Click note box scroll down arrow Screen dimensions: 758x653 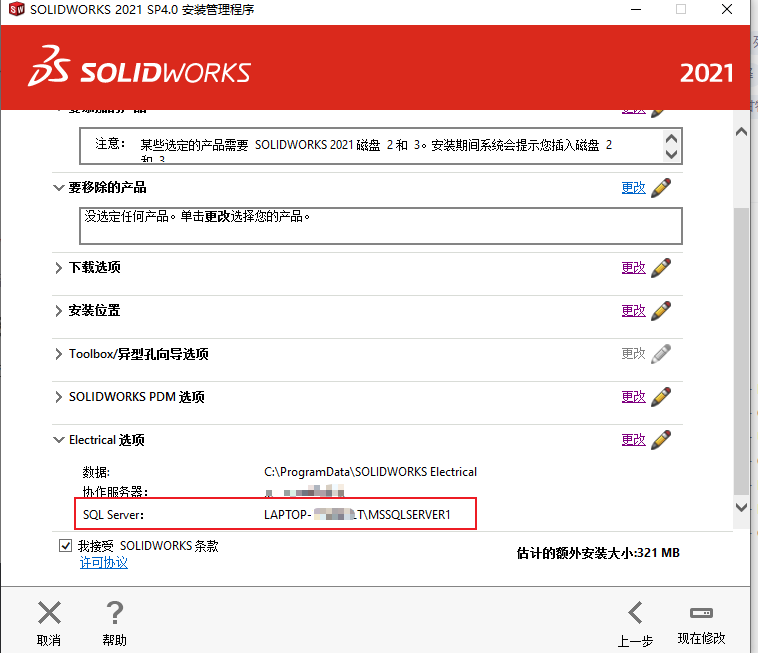tap(671, 154)
